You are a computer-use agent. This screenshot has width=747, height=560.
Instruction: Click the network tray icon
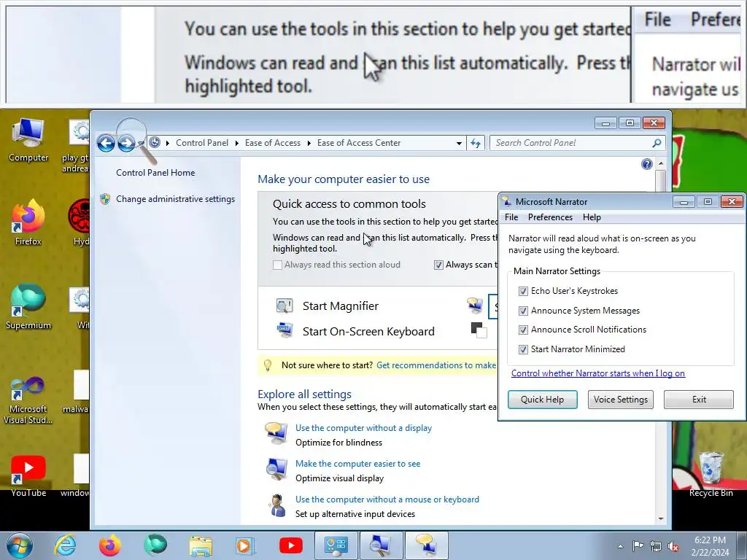(x=656, y=546)
